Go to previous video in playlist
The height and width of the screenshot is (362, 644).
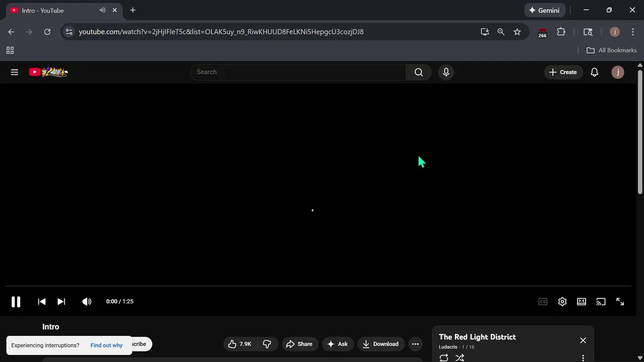coord(42,302)
